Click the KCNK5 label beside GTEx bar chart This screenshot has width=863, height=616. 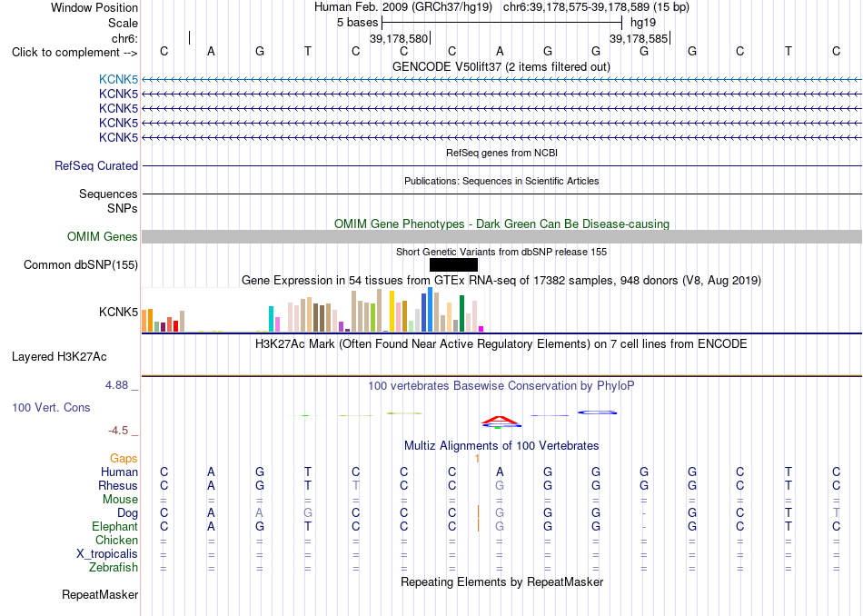(x=118, y=313)
